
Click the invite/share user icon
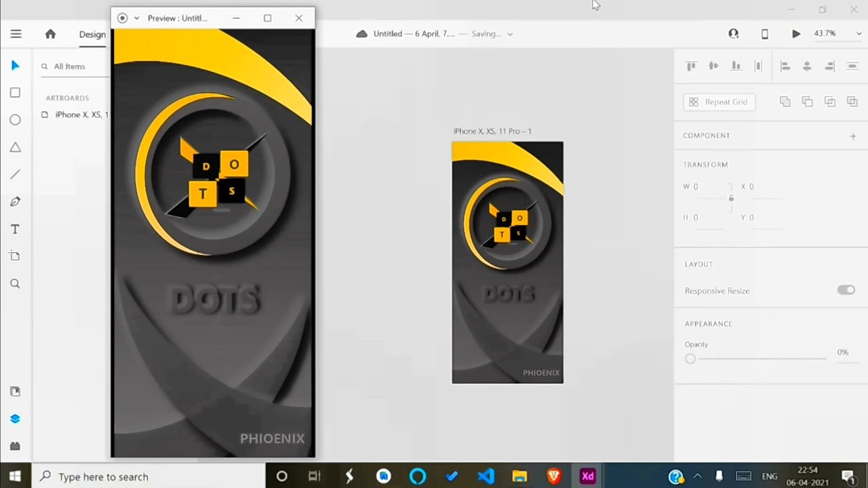(733, 33)
